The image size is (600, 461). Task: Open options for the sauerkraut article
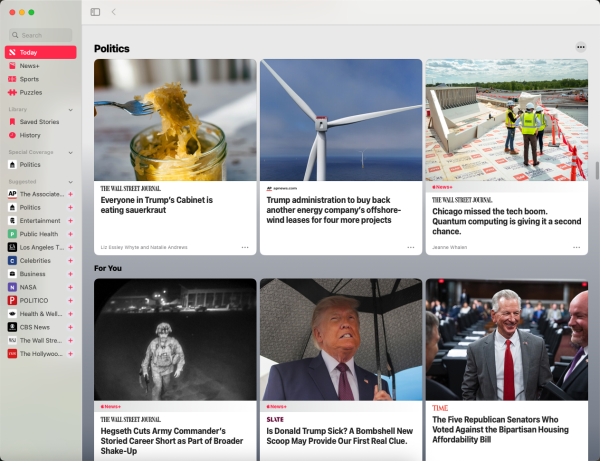[245, 248]
